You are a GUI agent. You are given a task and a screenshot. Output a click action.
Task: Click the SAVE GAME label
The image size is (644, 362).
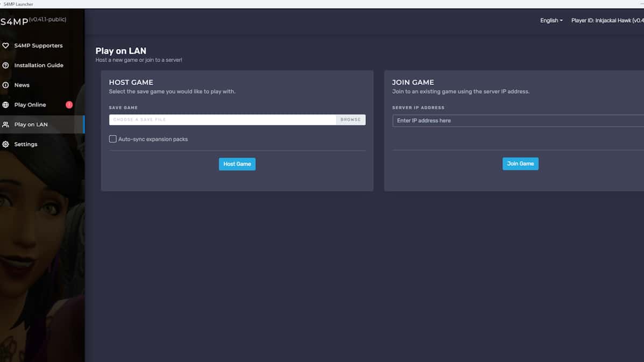tap(123, 108)
